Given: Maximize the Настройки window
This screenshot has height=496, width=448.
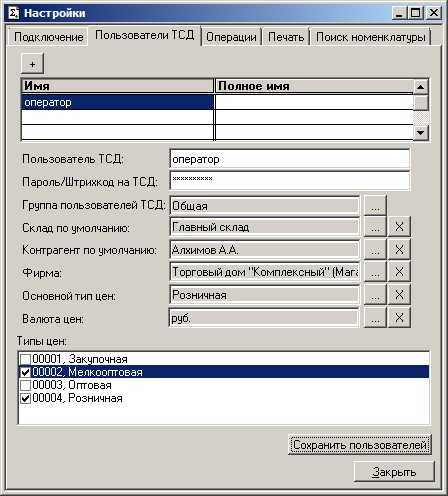Looking at the screenshot, I should pyautogui.click(x=415, y=13).
